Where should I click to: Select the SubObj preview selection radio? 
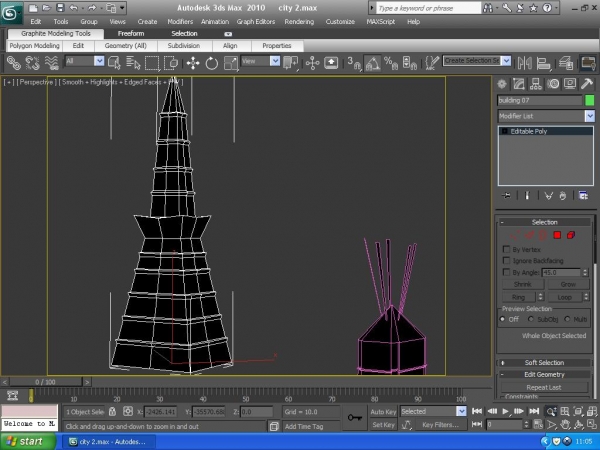[x=531, y=319]
